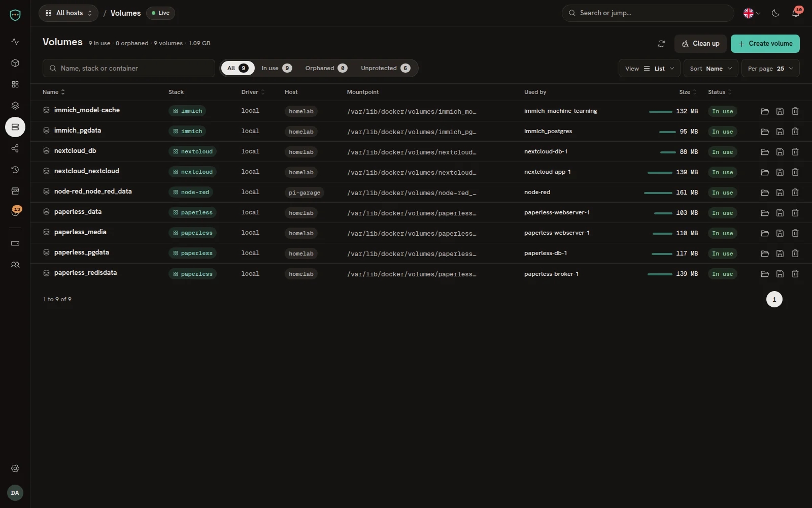The width and height of the screenshot is (812, 508).
Task: Browse files of paperless_media volume
Action: click(765, 233)
